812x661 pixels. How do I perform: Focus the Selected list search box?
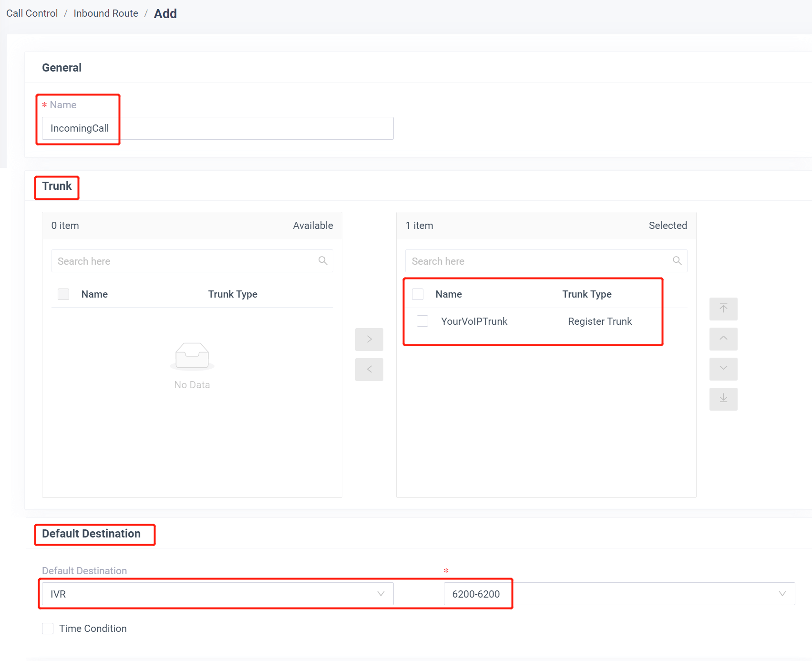pyautogui.click(x=539, y=261)
